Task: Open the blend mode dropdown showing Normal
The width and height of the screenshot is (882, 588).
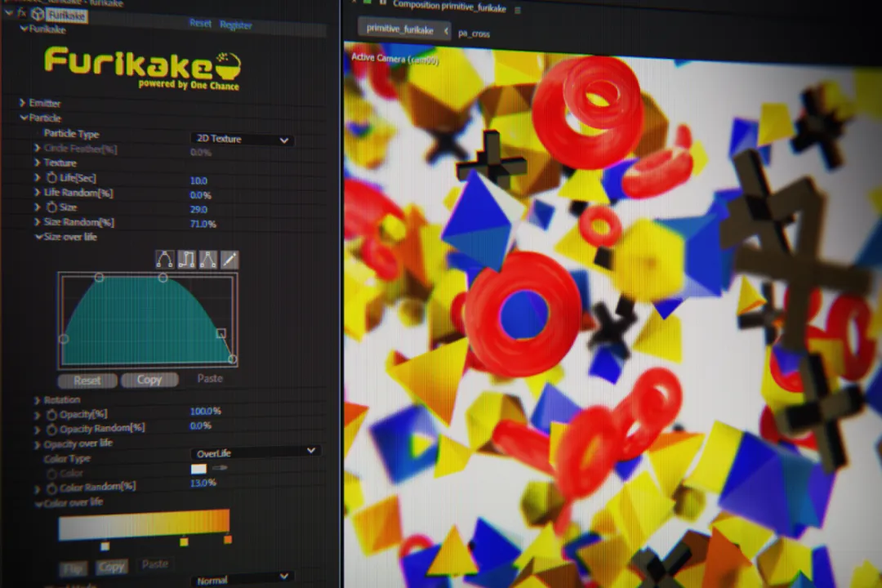Action: [x=242, y=578]
